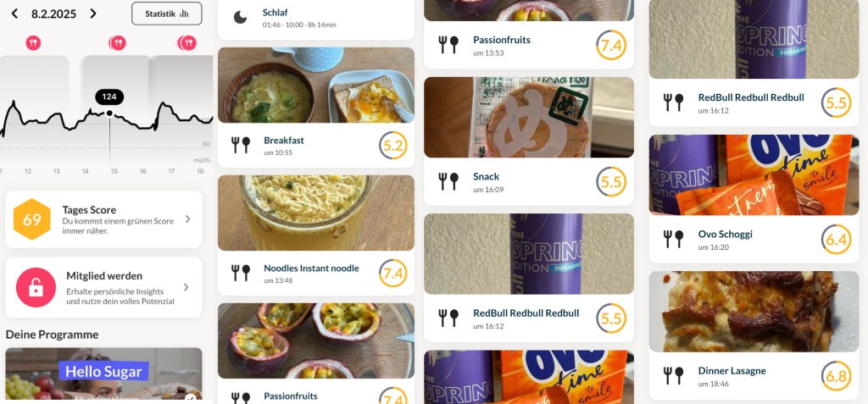Go to previous day arrow
The image size is (868, 404).
14,14
